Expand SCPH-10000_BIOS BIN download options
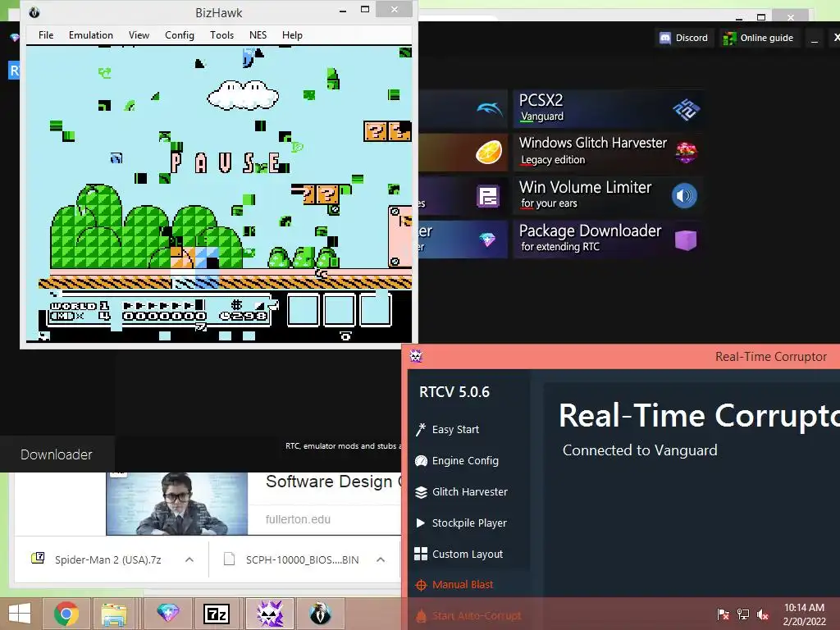Screen dimensions: 840x630 381,559
